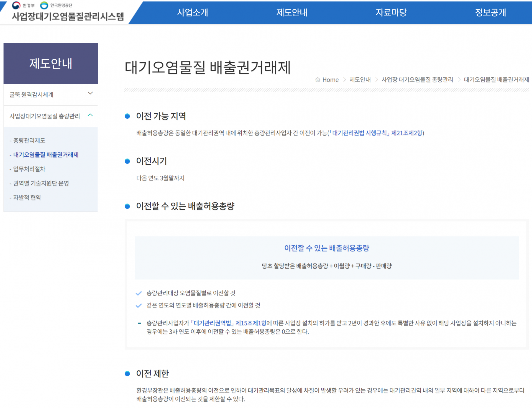Open the 사업소개 top menu
The image size is (532, 408).
(x=193, y=12)
